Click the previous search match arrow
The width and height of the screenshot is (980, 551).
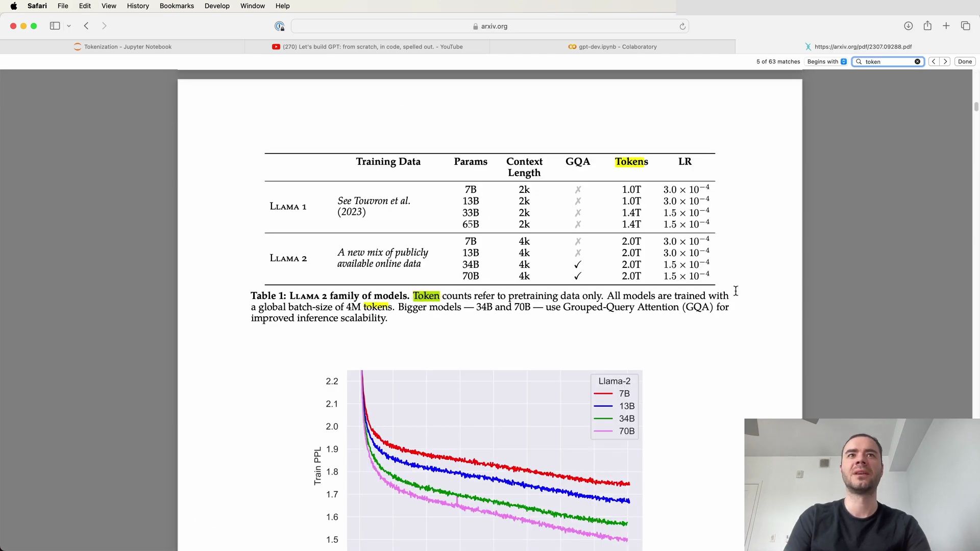pos(934,61)
